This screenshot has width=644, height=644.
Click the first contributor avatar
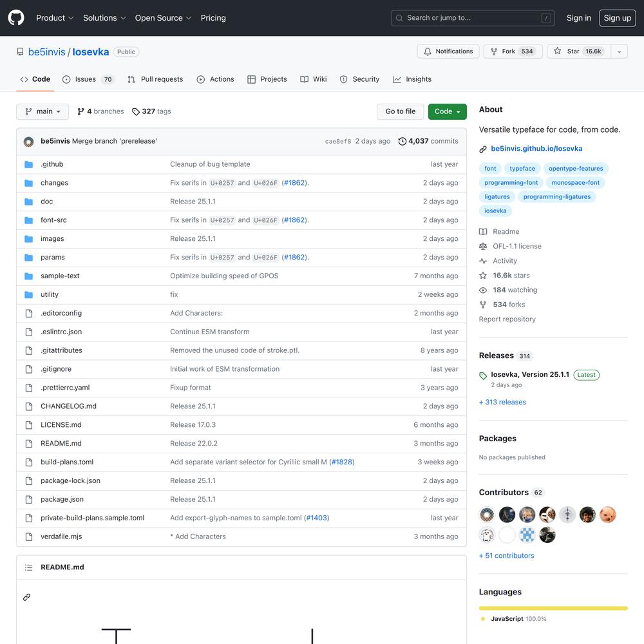click(487, 515)
